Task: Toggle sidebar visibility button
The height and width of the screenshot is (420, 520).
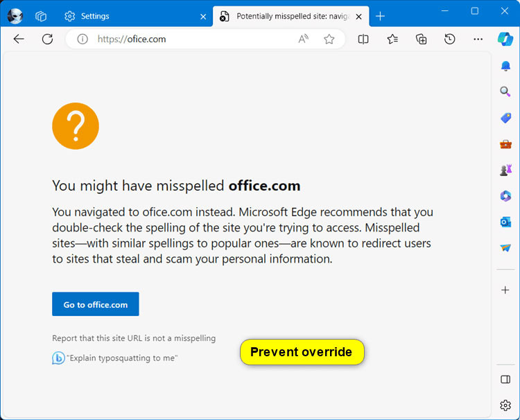Action: tap(505, 379)
